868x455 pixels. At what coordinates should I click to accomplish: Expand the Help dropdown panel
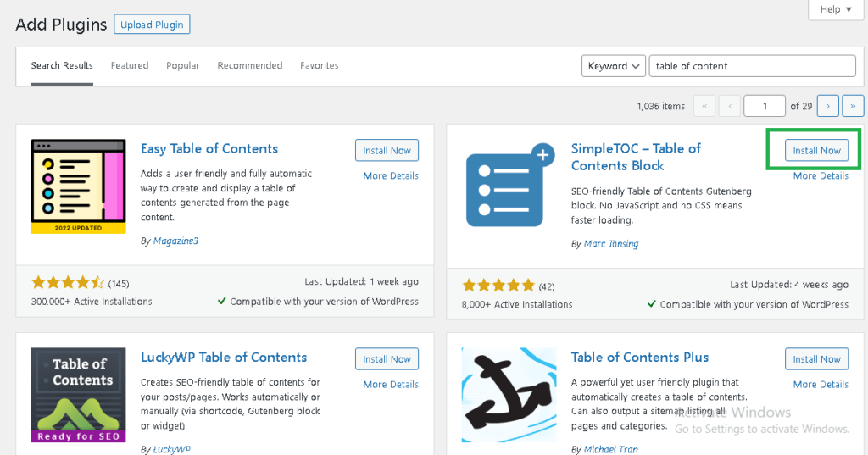coord(835,9)
